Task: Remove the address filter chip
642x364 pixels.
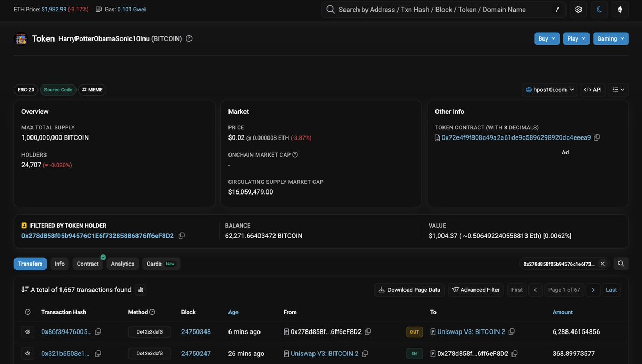Action: [602, 264]
